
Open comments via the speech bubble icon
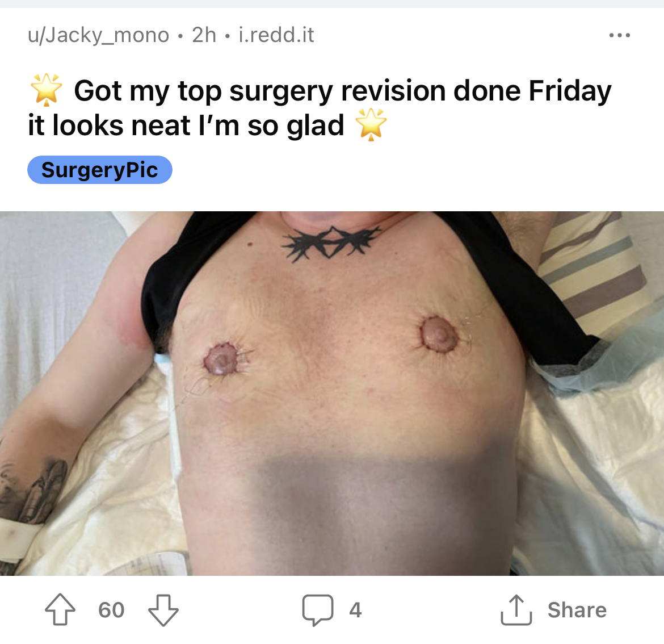[318, 610]
